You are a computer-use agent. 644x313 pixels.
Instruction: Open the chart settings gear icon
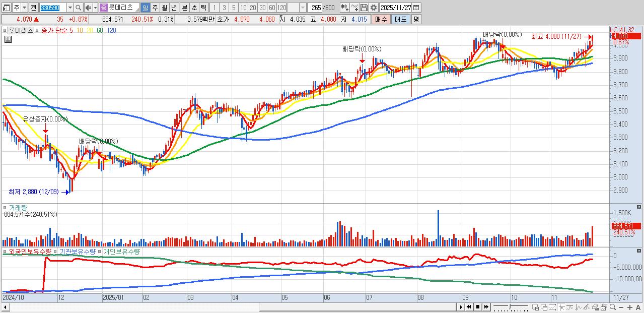click(373, 8)
